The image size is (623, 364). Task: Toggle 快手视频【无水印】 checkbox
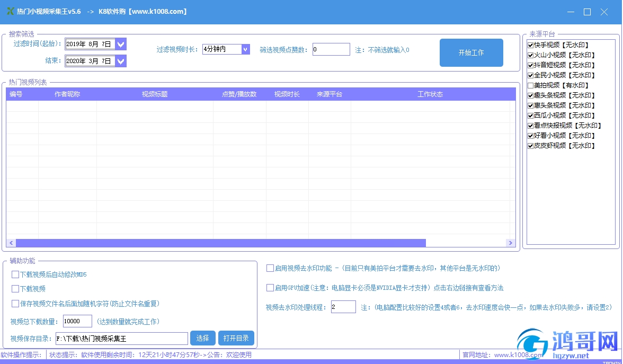tap(530, 45)
